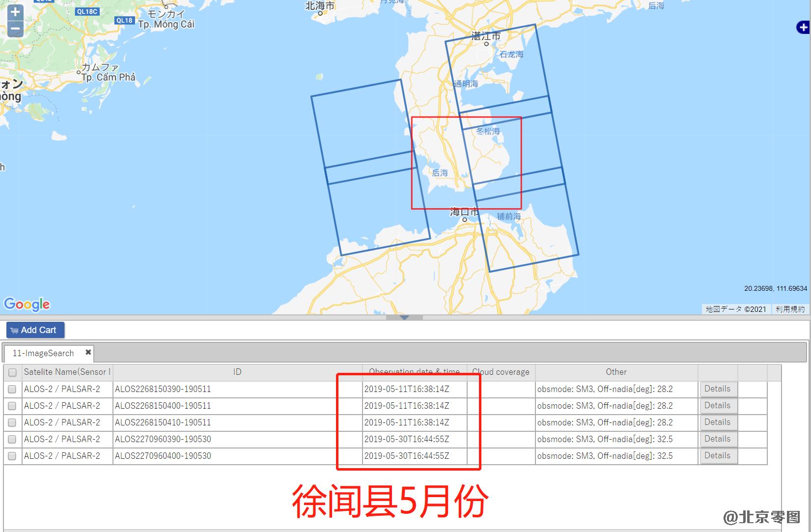Check the row ALOS2270960400-190530

click(x=12, y=456)
